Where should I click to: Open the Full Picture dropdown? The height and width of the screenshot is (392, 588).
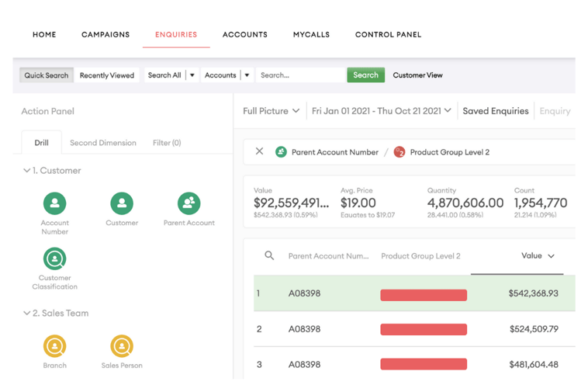pyautogui.click(x=271, y=111)
